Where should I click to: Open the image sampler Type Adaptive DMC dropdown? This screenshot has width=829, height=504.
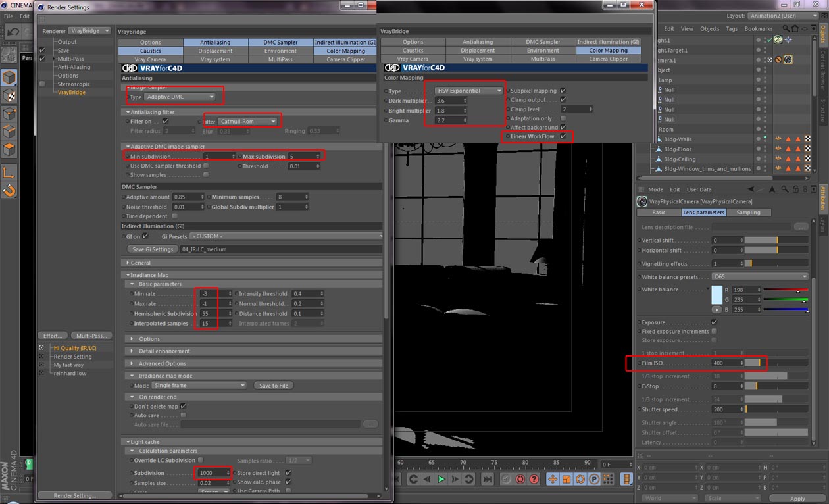(x=180, y=97)
